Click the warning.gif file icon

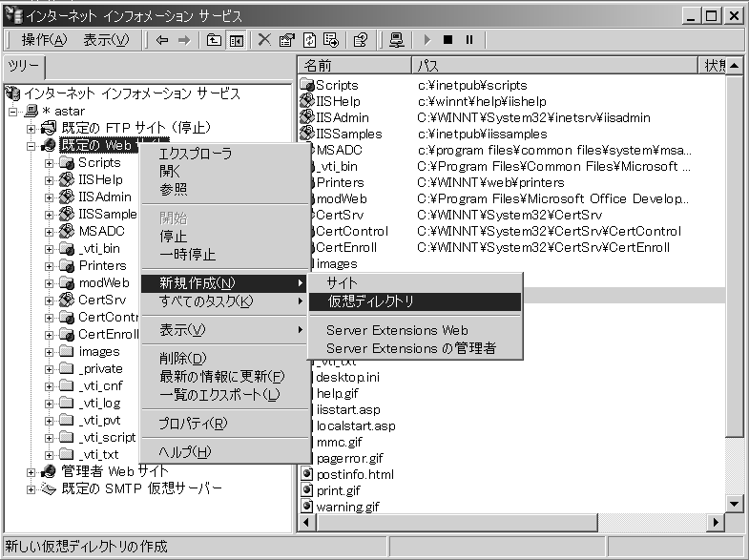[306, 506]
